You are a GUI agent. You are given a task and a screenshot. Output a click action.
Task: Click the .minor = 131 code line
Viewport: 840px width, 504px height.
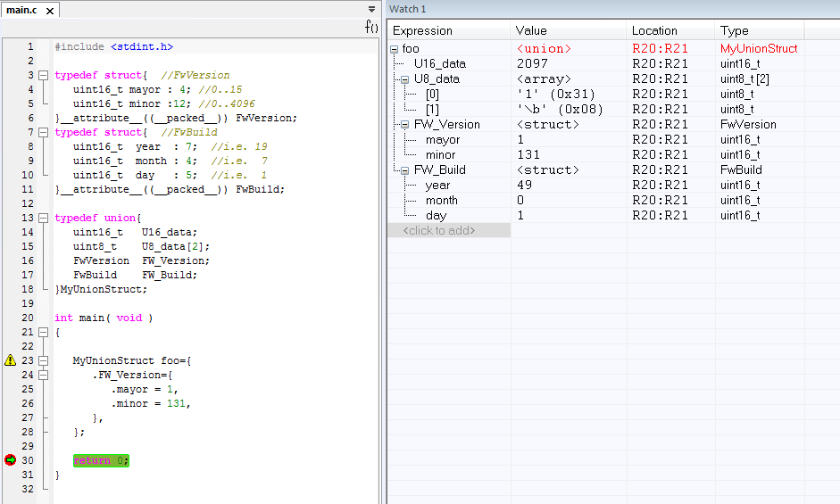pyautogui.click(x=151, y=404)
